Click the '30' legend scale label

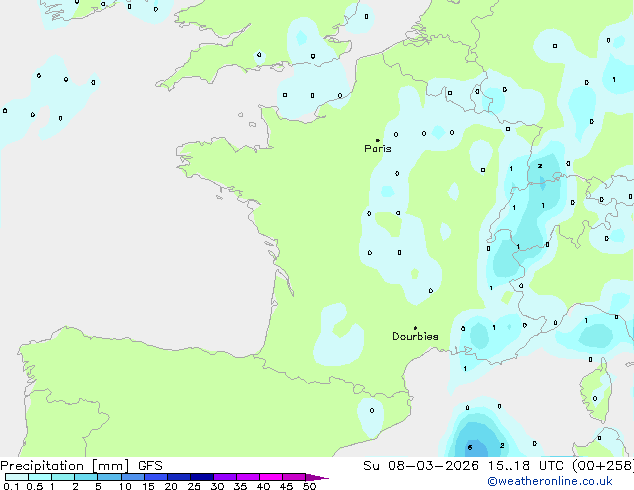coord(217,486)
